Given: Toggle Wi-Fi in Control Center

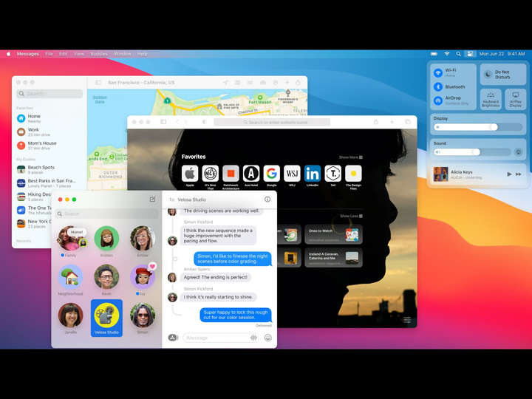Looking at the screenshot, I should [x=438, y=72].
